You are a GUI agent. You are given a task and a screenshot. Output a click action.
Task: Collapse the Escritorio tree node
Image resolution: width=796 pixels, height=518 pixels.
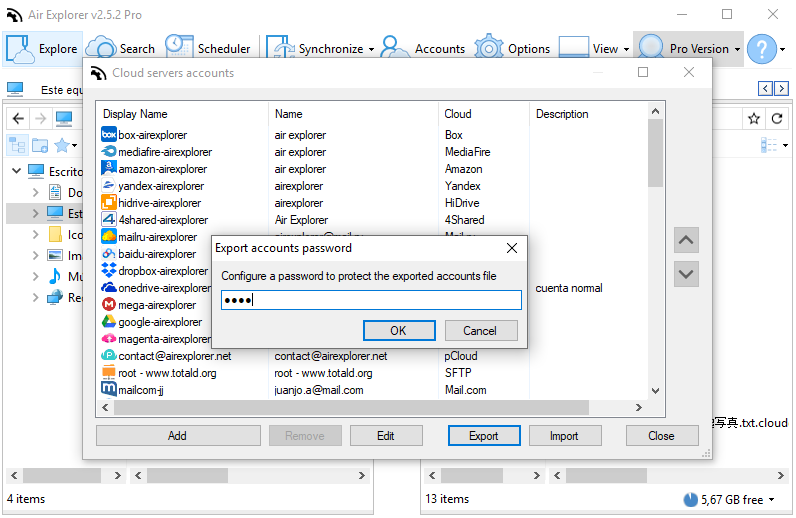point(16,171)
